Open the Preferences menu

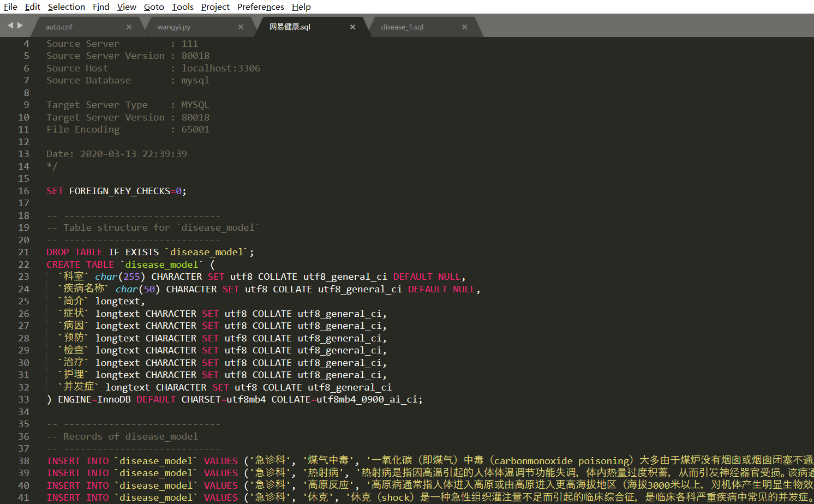pyautogui.click(x=261, y=7)
